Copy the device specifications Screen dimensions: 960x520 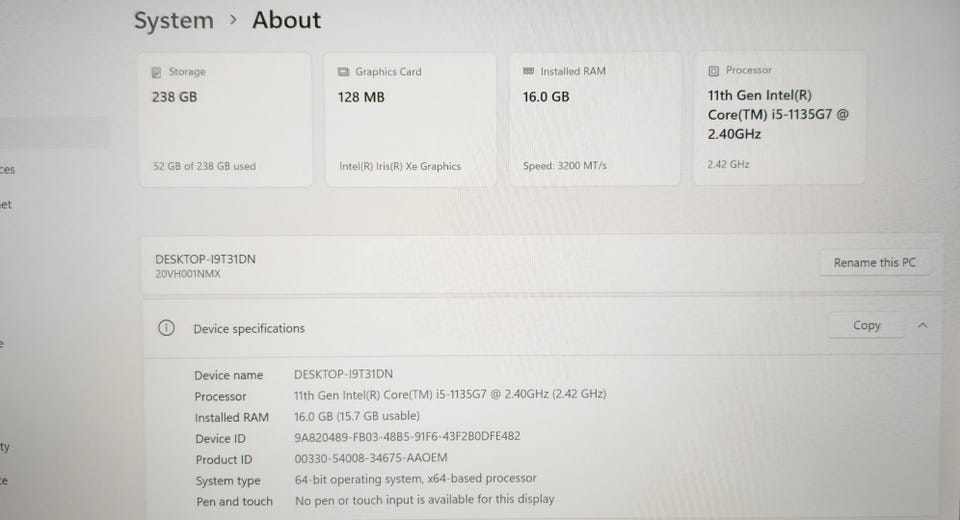(x=866, y=325)
